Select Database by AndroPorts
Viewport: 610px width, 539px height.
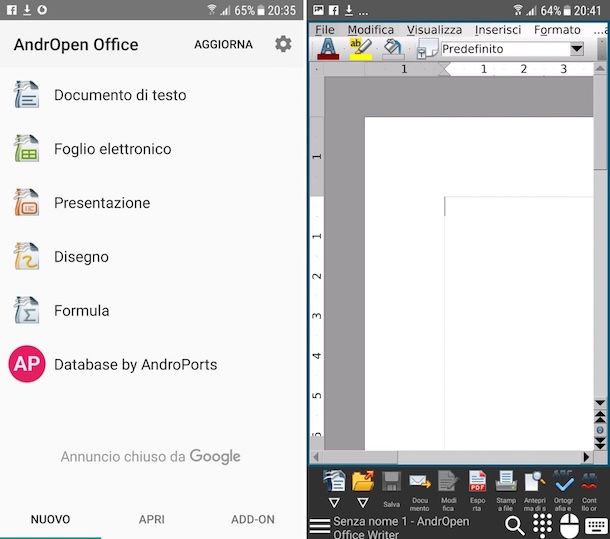click(x=135, y=365)
